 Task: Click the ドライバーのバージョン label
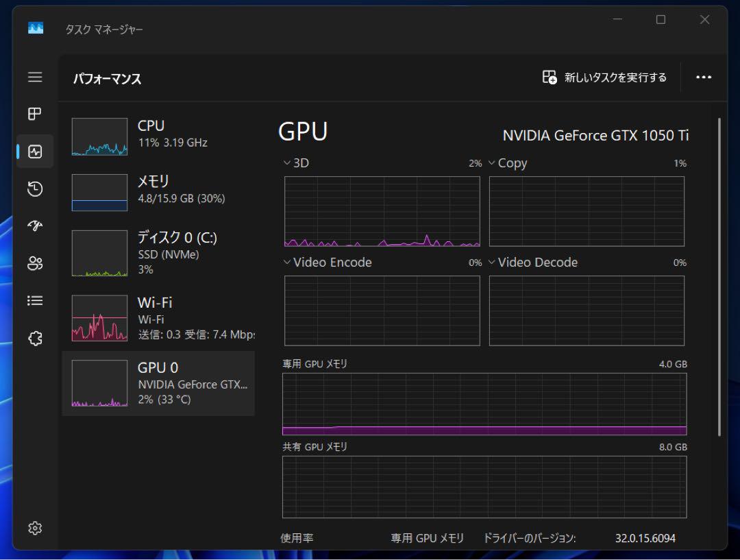pos(530,538)
